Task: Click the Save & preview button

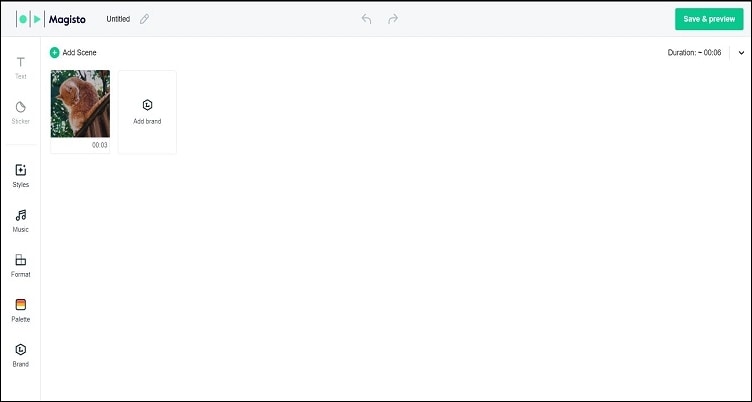Action: [709, 19]
